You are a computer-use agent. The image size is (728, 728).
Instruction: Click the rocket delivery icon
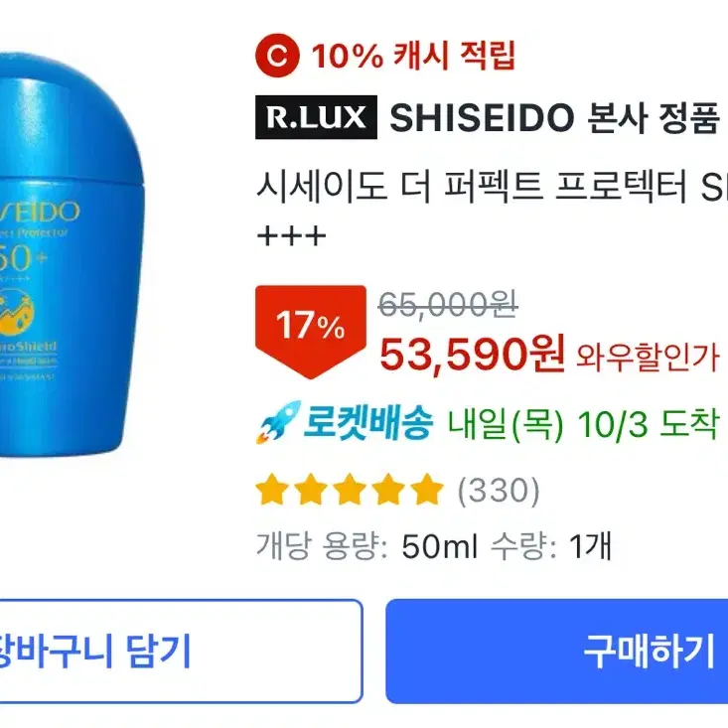[x=278, y=422]
